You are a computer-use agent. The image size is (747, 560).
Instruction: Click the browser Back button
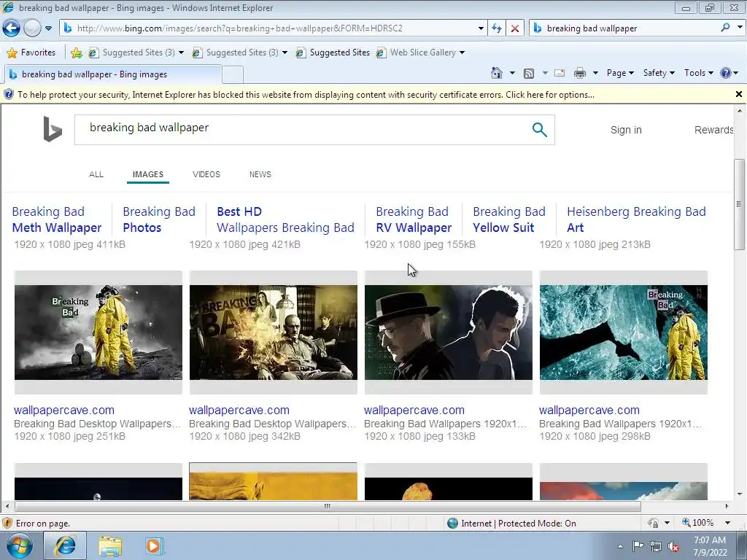pos(12,28)
